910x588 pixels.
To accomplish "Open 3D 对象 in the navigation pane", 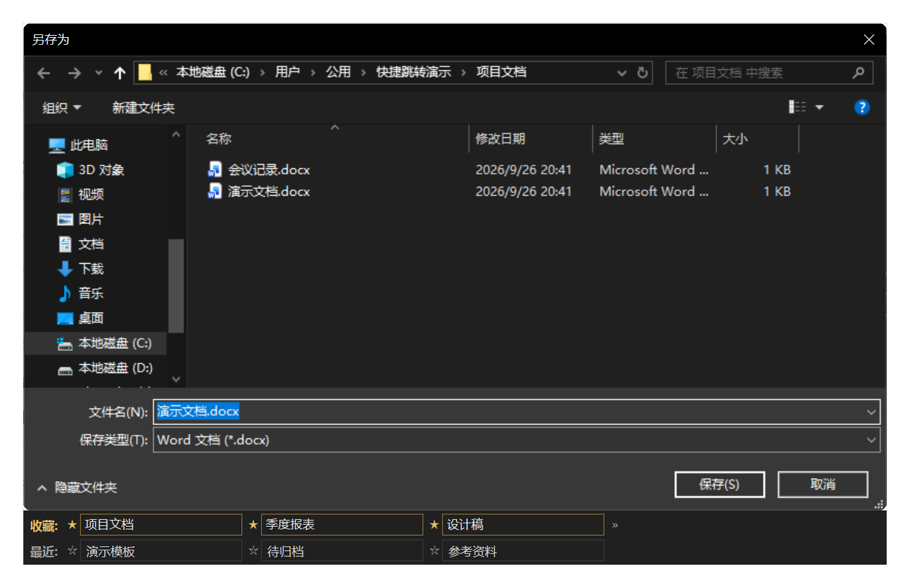I will [91, 170].
